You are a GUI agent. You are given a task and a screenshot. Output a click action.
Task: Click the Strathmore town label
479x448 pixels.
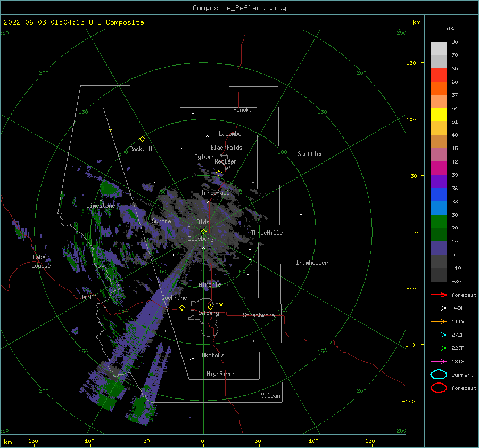[259, 315]
